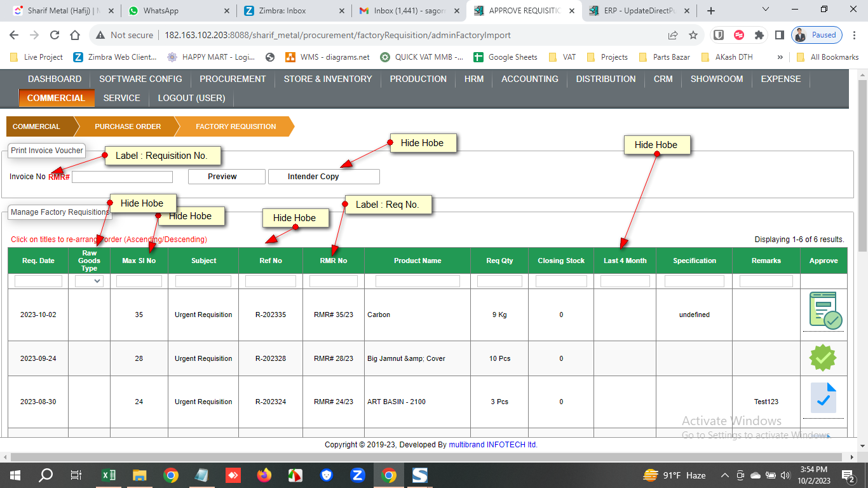868x488 pixels.
Task: Click the Invoice No RMR# input field
Action: tap(122, 177)
